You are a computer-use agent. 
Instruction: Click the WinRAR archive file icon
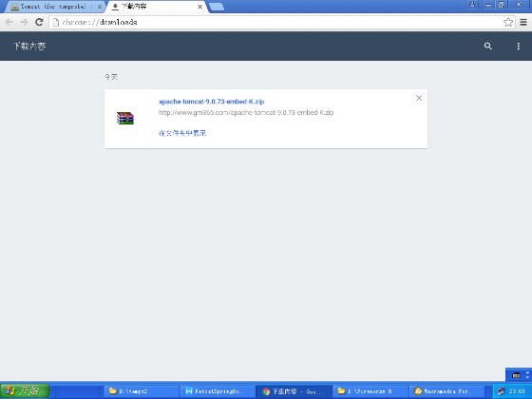pos(125,119)
